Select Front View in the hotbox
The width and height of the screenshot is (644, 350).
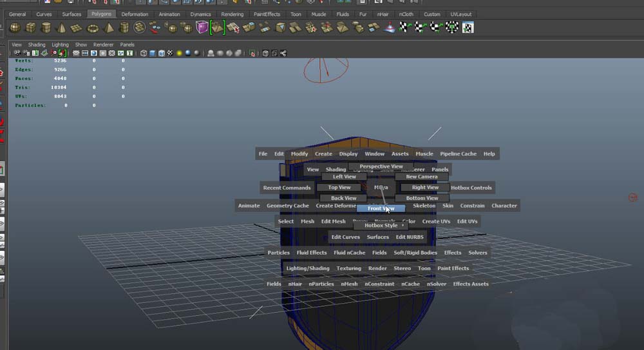[381, 208]
